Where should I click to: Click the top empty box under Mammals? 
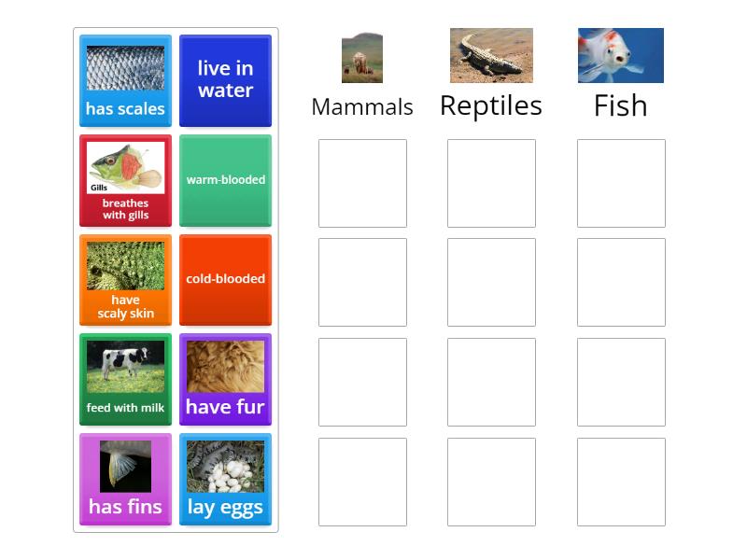pos(362,183)
